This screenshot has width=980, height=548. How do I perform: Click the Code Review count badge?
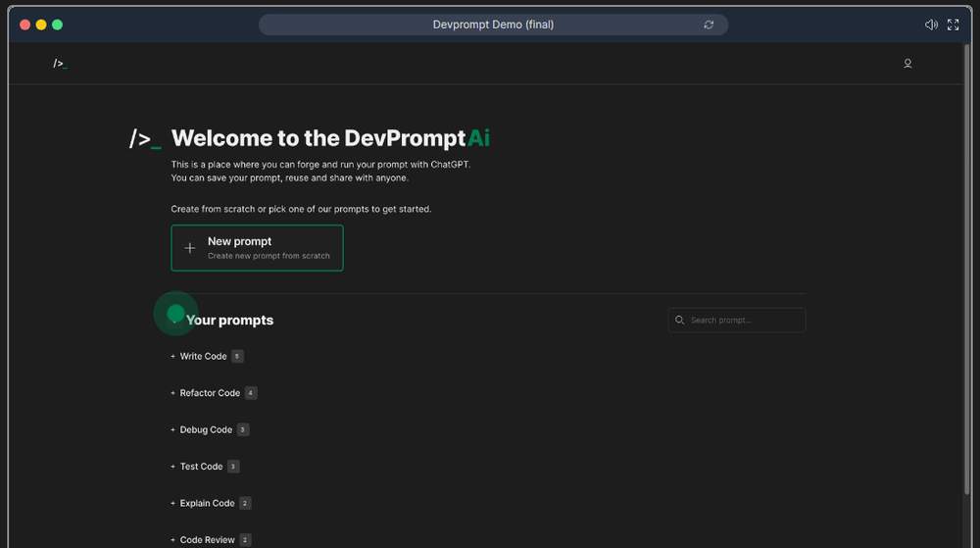(245, 540)
